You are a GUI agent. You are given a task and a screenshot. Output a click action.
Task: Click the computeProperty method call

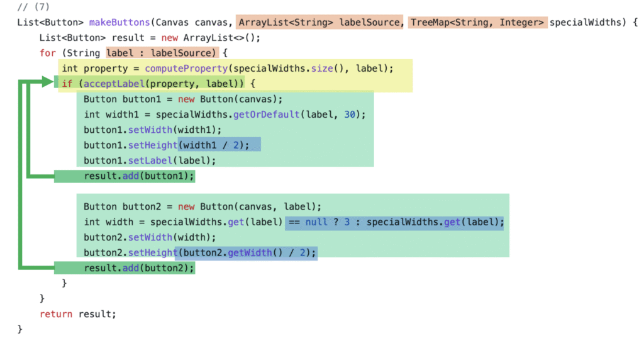185,68
